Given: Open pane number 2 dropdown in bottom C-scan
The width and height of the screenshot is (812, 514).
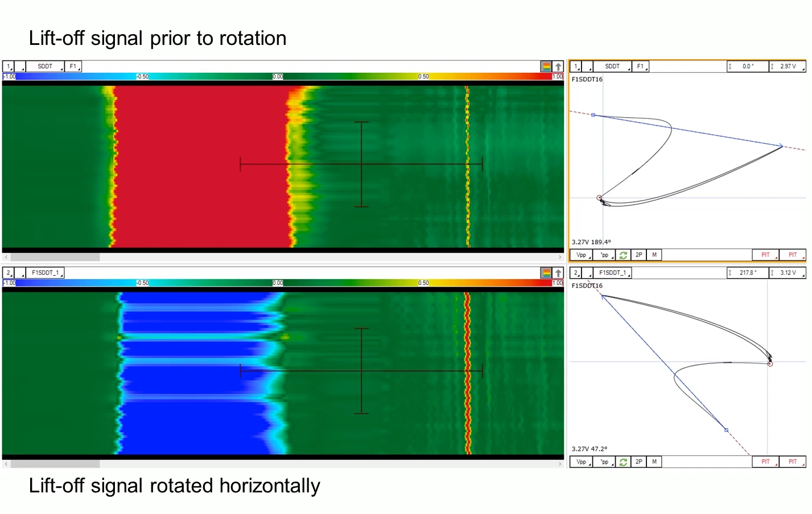Looking at the screenshot, I should click(x=9, y=273).
